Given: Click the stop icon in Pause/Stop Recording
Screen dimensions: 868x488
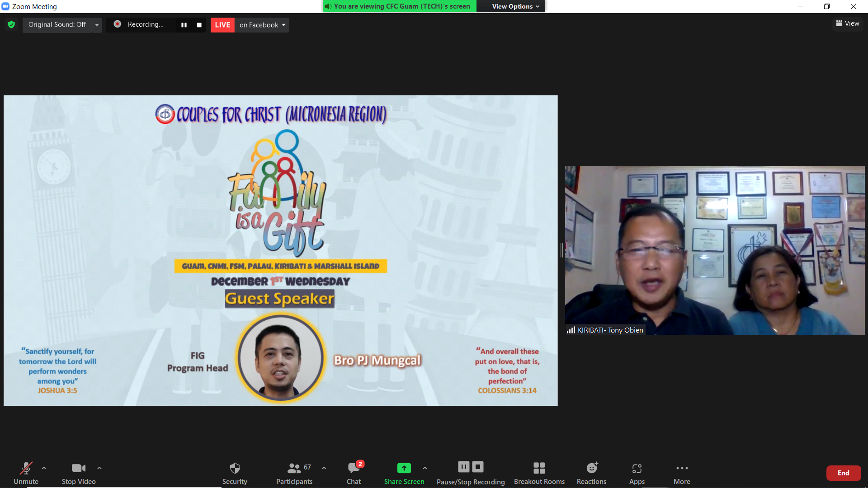Looking at the screenshot, I should point(478,467).
